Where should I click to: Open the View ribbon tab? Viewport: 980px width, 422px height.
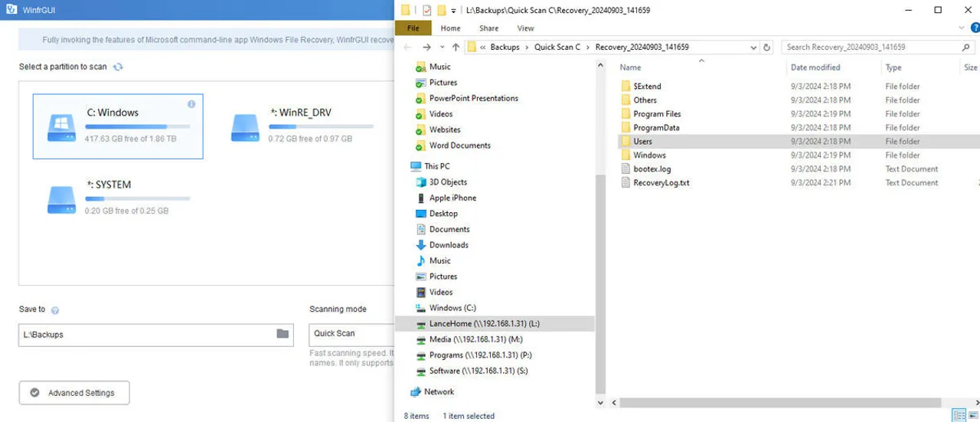525,28
